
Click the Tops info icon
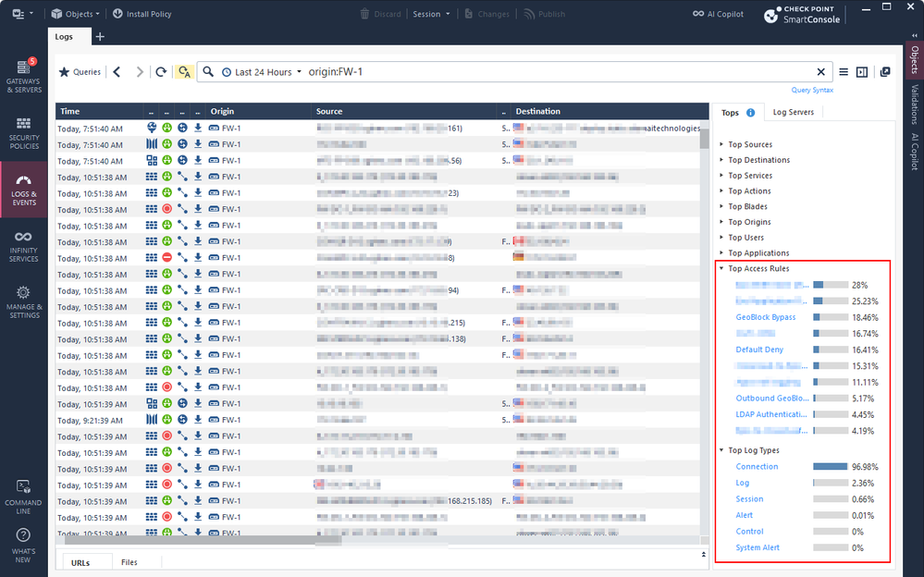[x=750, y=113]
